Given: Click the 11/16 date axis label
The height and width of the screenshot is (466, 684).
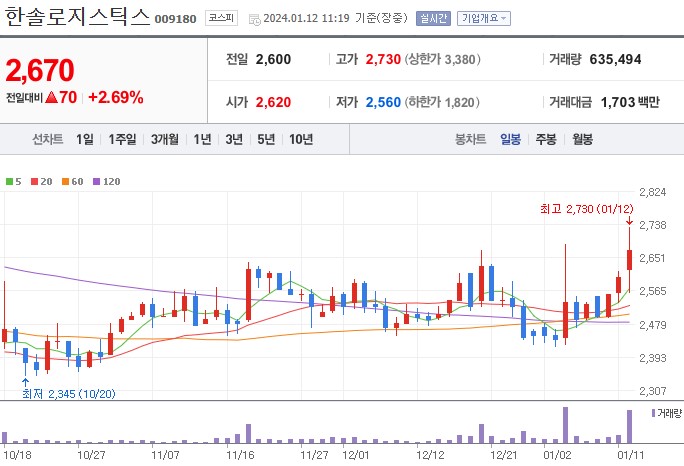Looking at the screenshot, I should pos(240,455).
